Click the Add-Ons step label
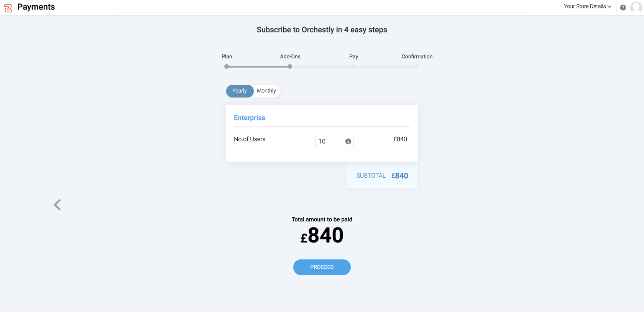The width and height of the screenshot is (644, 312). pyautogui.click(x=290, y=56)
